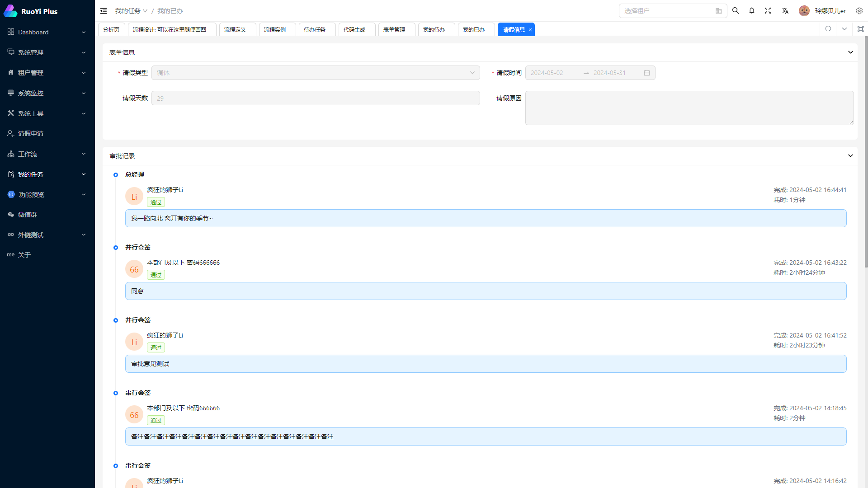The height and width of the screenshot is (488, 868).
Task: Switch to the 分析页 tab
Action: 111,29
